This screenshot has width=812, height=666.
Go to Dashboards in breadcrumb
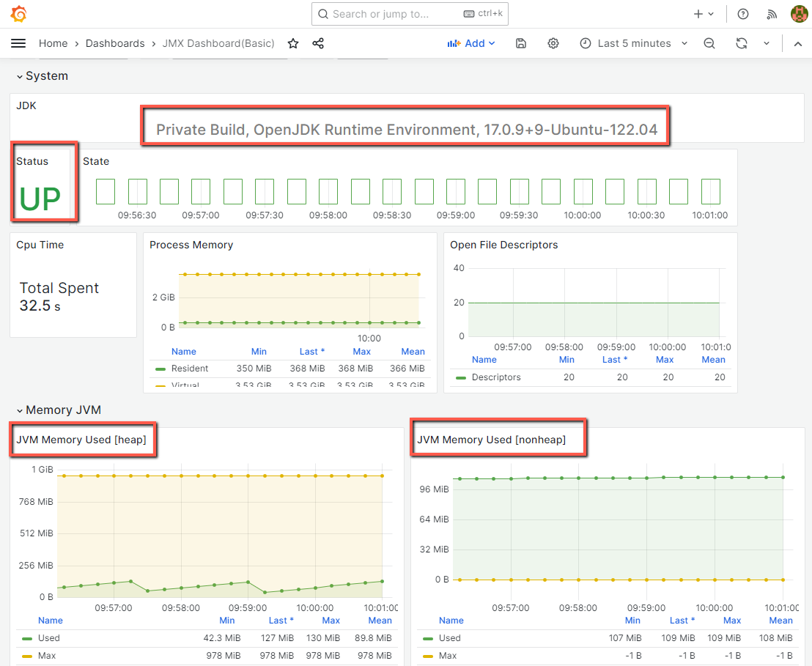[x=115, y=43]
